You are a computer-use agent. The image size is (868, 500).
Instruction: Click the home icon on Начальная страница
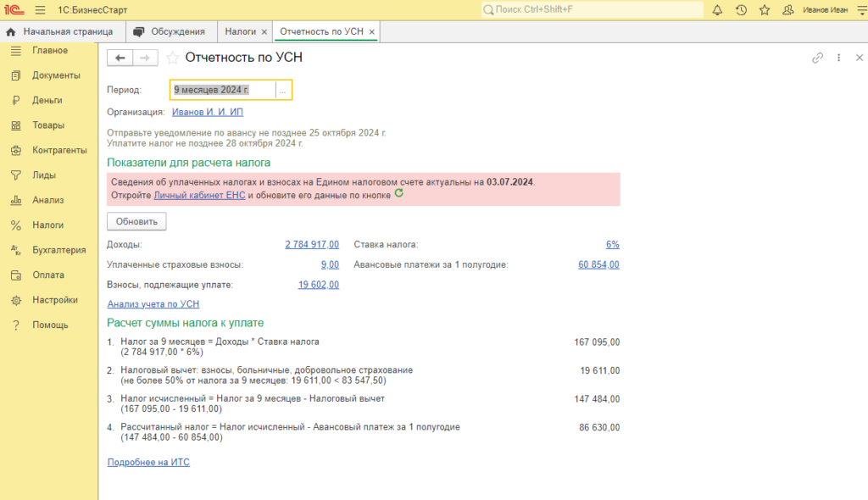click(10, 32)
